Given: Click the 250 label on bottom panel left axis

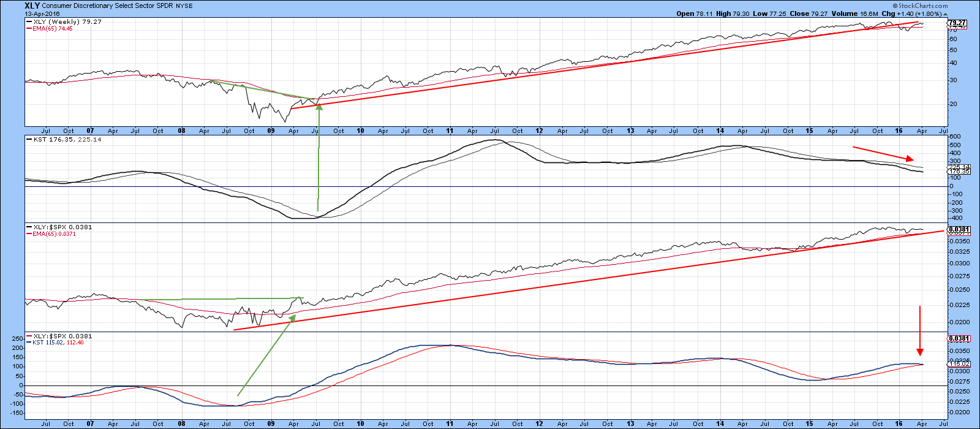Looking at the screenshot, I should tap(18, 338).
